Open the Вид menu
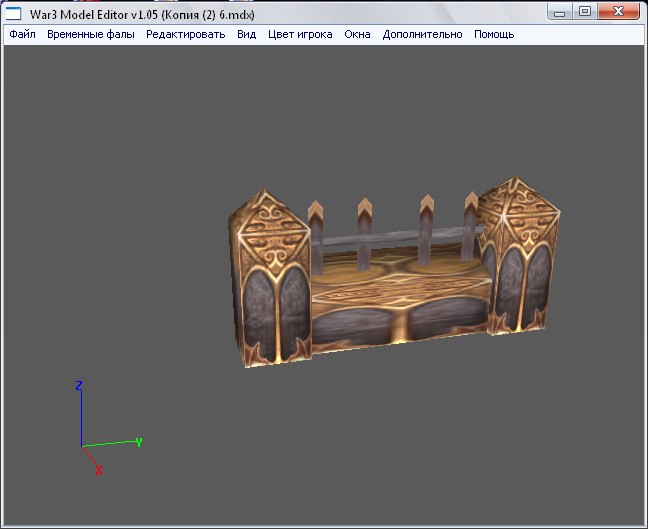The height and width of the screenshot is (529, 648). pos(246,34)
